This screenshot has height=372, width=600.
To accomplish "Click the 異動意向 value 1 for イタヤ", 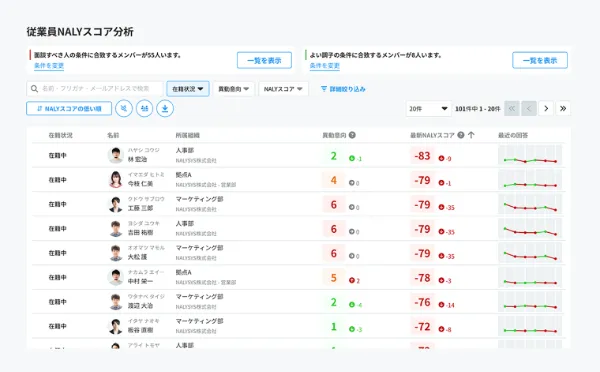I will pos(334,327).
